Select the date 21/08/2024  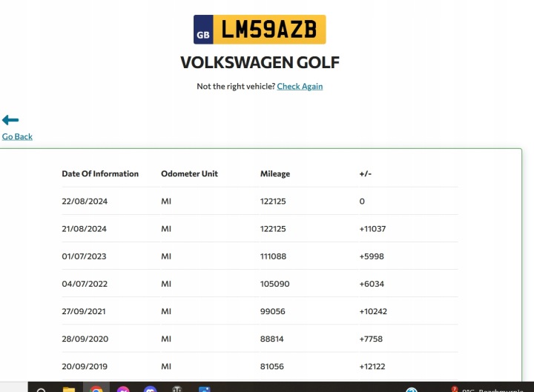point(84,229)
